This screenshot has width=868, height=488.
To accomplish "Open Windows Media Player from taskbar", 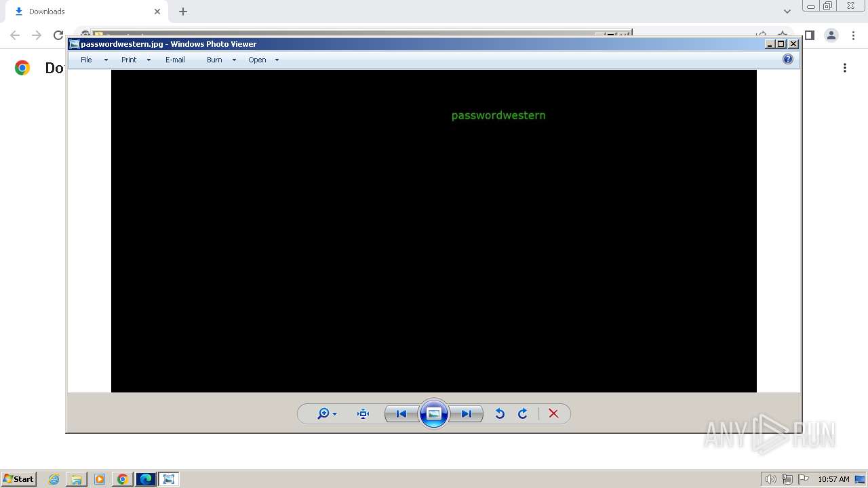I will (100, 479).
